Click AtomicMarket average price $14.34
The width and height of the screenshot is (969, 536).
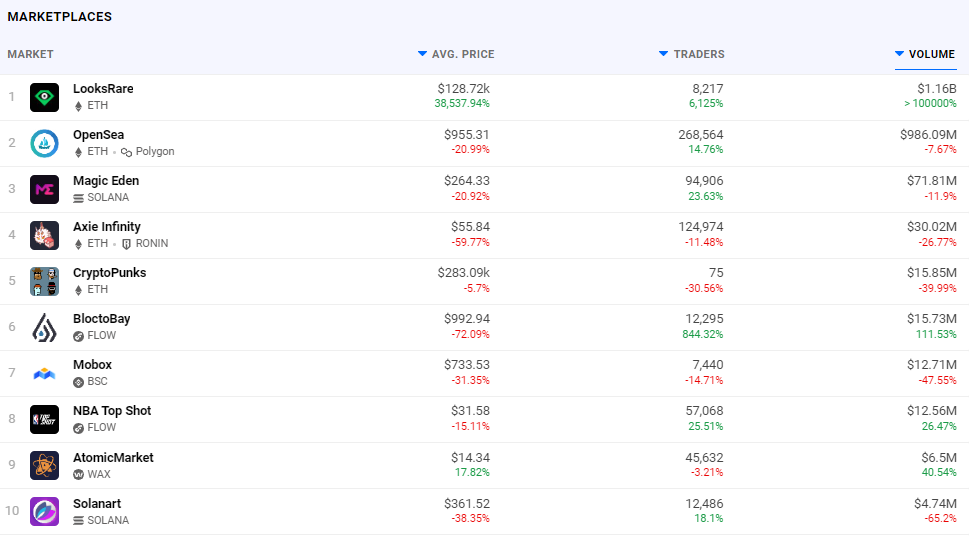[x=470, y=457]
